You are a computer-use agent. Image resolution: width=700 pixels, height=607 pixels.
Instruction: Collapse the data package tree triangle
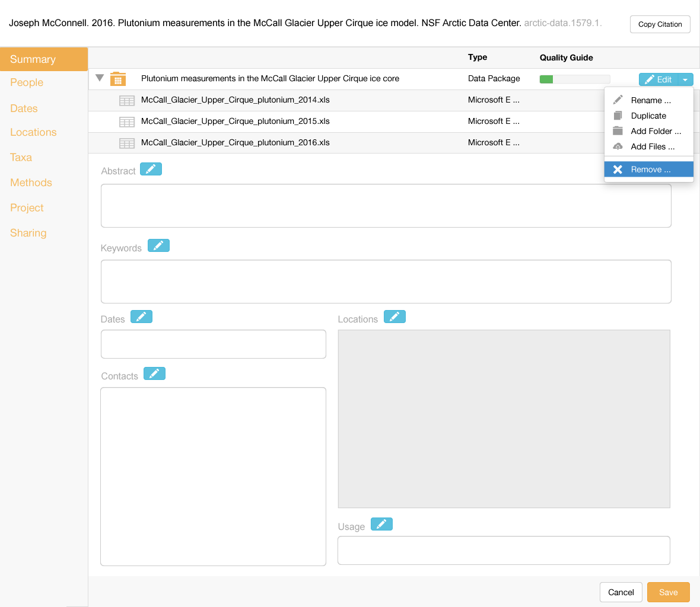click(100, 78)
